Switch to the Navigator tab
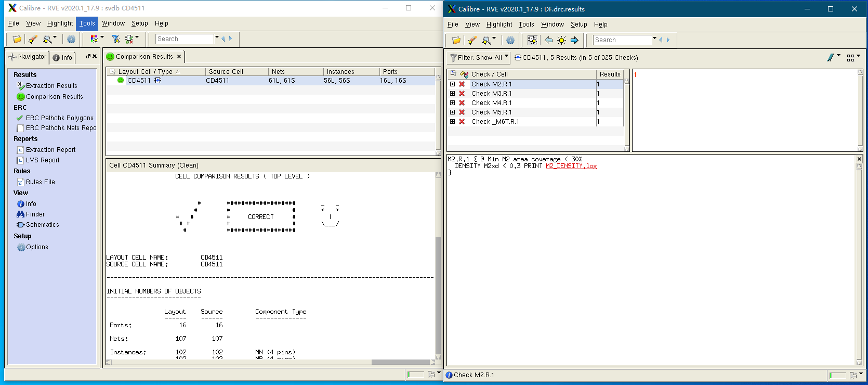This screenshot has height=385, width=868. click(28, 57)
